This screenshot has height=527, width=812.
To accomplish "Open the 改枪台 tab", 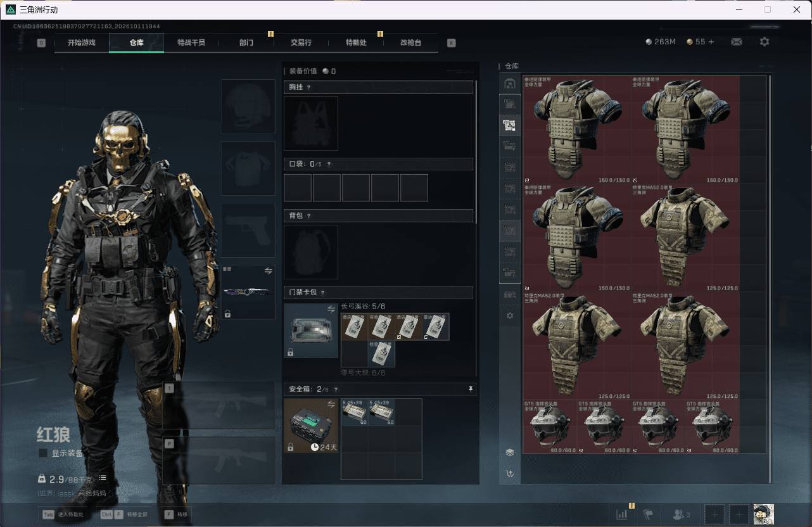I will tap(410, 42).
